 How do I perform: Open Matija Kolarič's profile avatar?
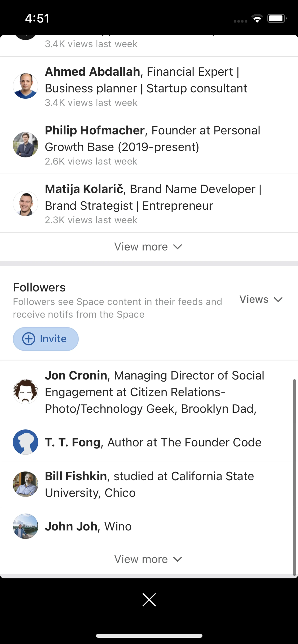tap(25, 204)
